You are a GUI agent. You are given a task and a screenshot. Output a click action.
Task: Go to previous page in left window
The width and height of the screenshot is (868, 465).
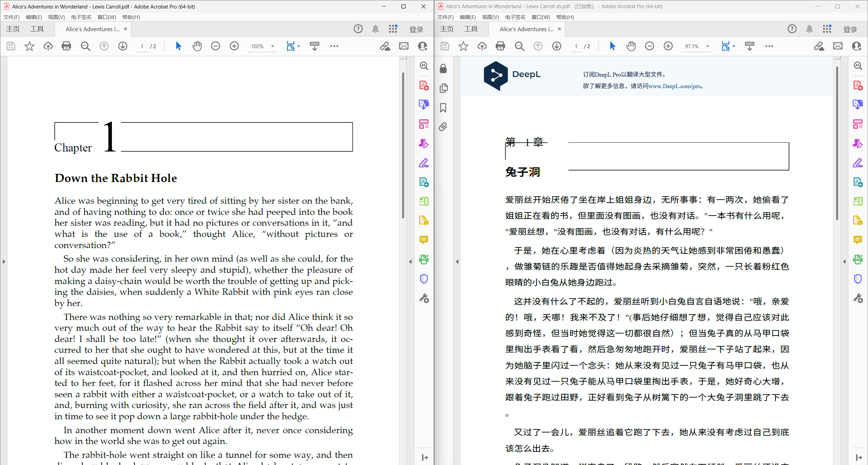pyautogui.click(x=104, y=46)
